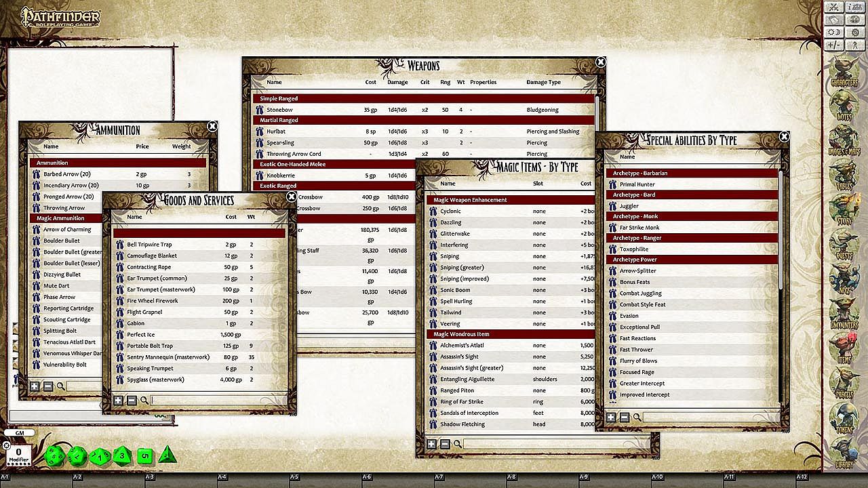Open the Bell Tripwire Trap link icon
868x488 pixels.
(120, 245)
